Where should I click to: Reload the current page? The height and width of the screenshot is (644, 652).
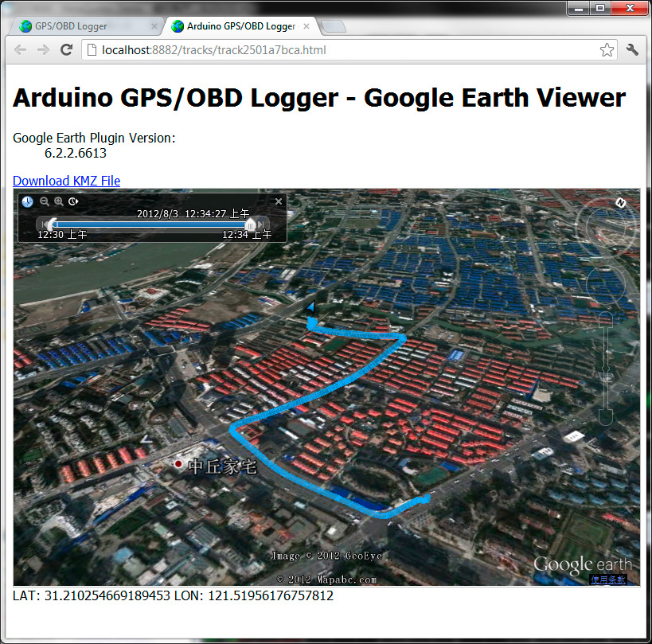67,50
